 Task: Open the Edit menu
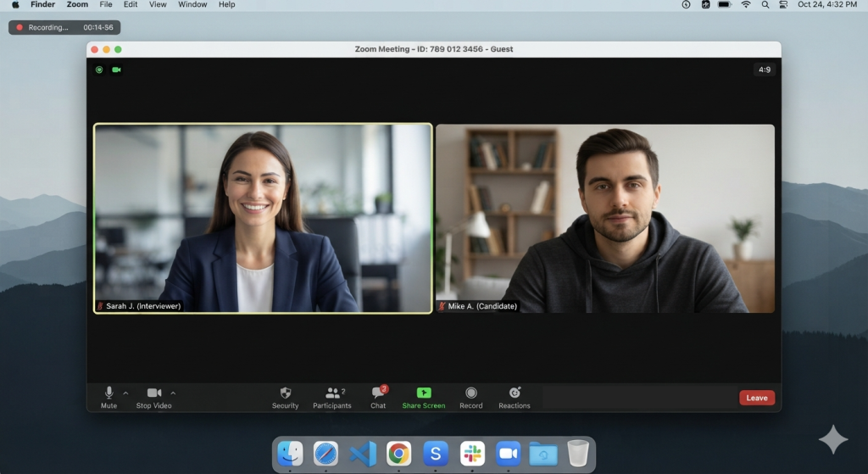(131, 4)
